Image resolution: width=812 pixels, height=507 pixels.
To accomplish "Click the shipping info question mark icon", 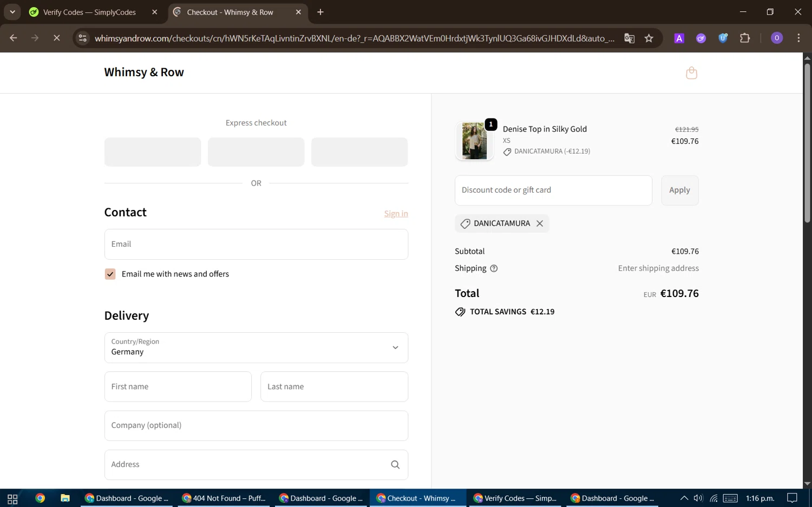I will click(x=494, y=268).
